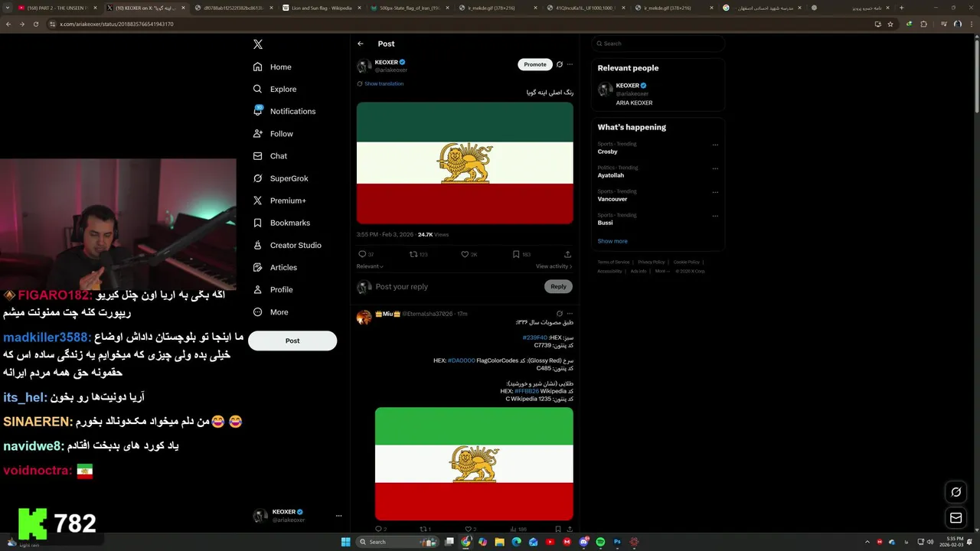980x551 pixels.
Task: Click the Articles icon in sidebar
Action: point(258,267)
